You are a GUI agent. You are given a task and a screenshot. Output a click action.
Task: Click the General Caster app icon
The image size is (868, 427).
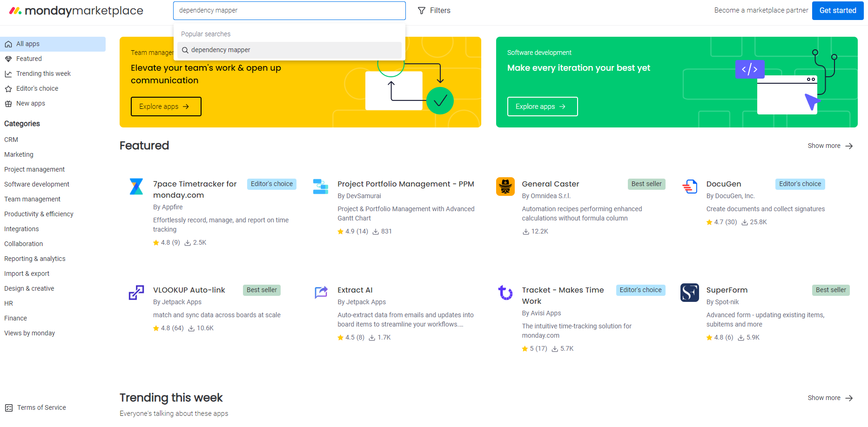[505, 187]
